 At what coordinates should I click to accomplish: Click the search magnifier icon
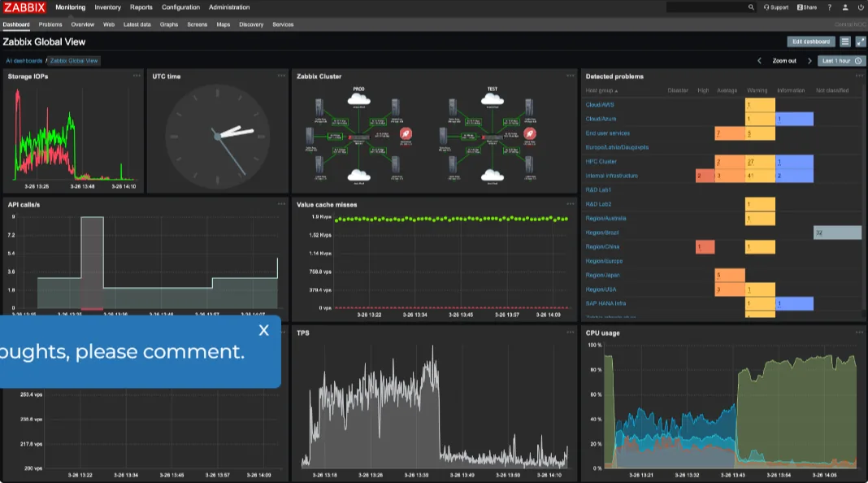(x=751, y=7)
